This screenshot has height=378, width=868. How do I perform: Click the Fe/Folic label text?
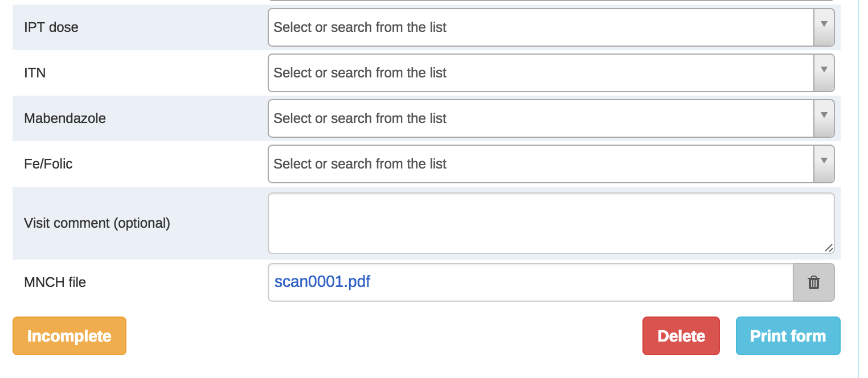tap(48, 164)
